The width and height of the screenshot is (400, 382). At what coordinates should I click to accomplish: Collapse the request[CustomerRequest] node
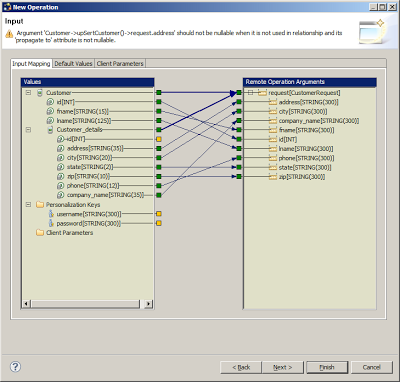point(250,93)
